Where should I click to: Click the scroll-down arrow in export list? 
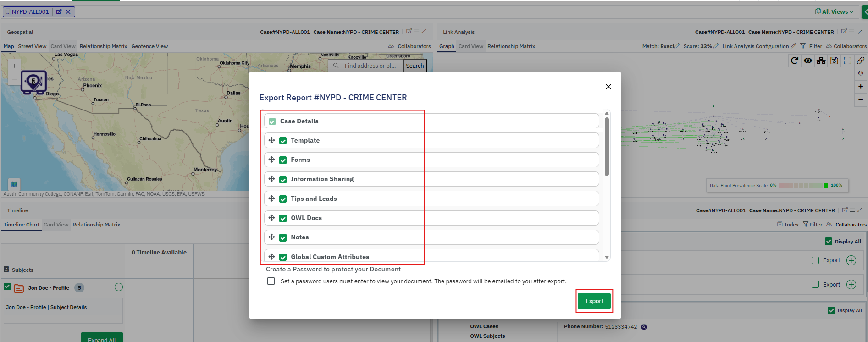(607, 257)
